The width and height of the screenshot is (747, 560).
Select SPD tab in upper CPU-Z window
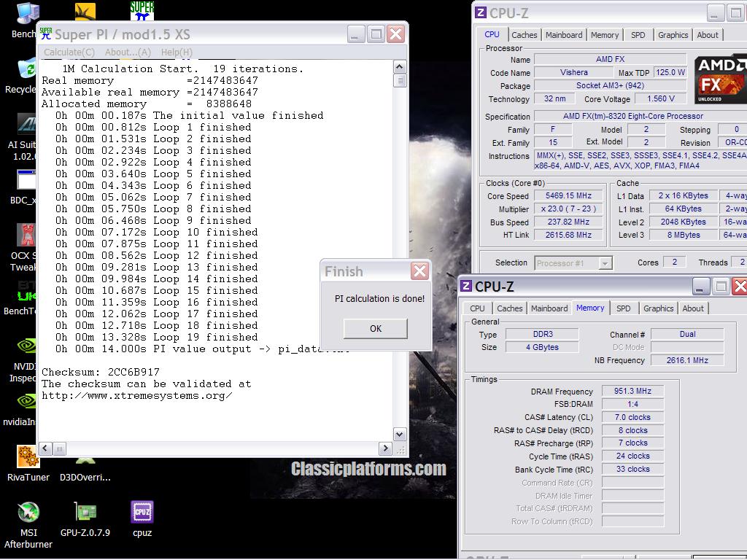tap(638, 35)
